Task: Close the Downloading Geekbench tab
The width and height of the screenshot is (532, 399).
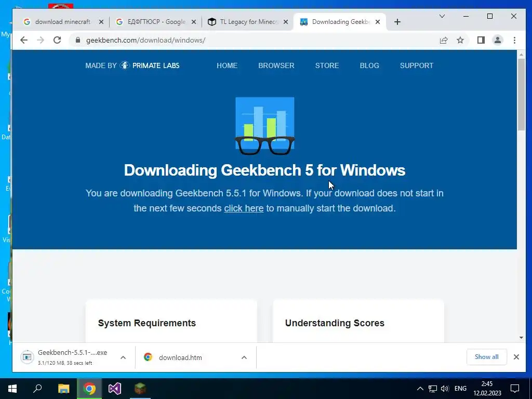Action: click(378, 22)
